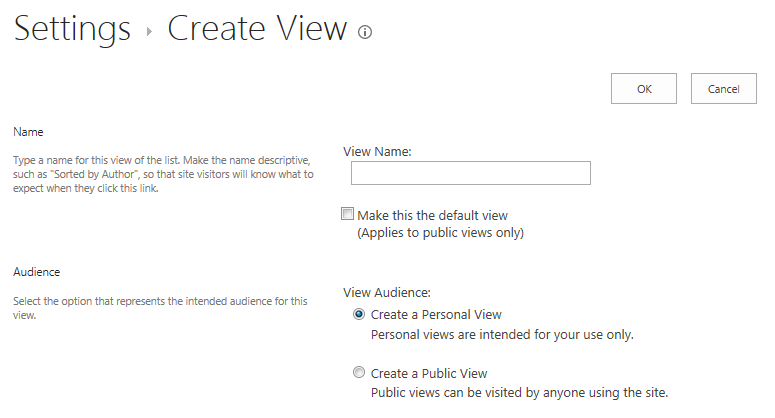Select the Create a Personal View radio button
This screenshot has width=775, height=418.
tap(359, 314)
